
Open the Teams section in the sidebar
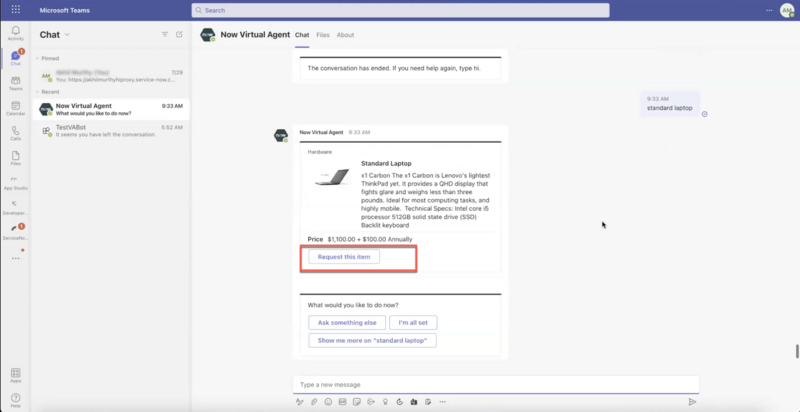15,83
